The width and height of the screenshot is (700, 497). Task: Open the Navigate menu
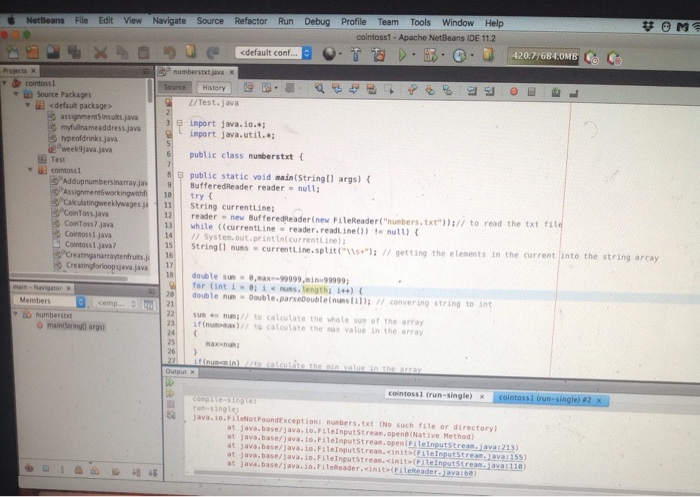pyautogui.click(x=169, y=21)
